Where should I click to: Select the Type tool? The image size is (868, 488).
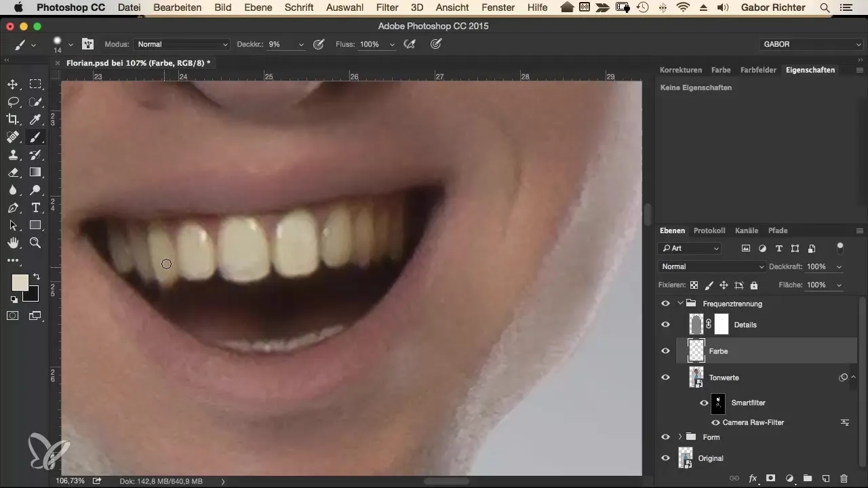click(35, 208)
